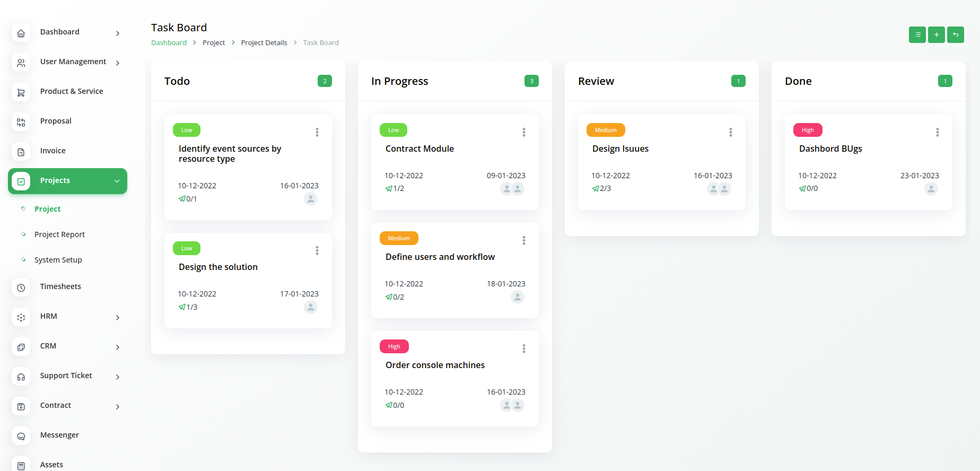Click the green back arrow button
980x471 pixels.
click(955, 34)
